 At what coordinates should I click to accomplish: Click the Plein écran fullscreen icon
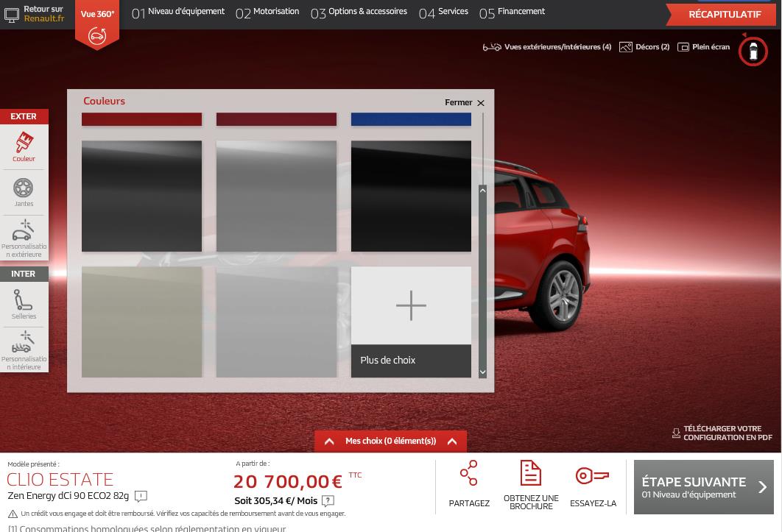(x=683, y=47)
